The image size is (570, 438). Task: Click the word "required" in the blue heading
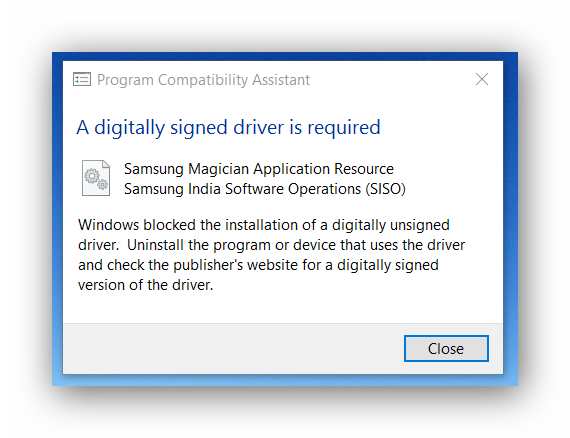(x=344, y=128)
